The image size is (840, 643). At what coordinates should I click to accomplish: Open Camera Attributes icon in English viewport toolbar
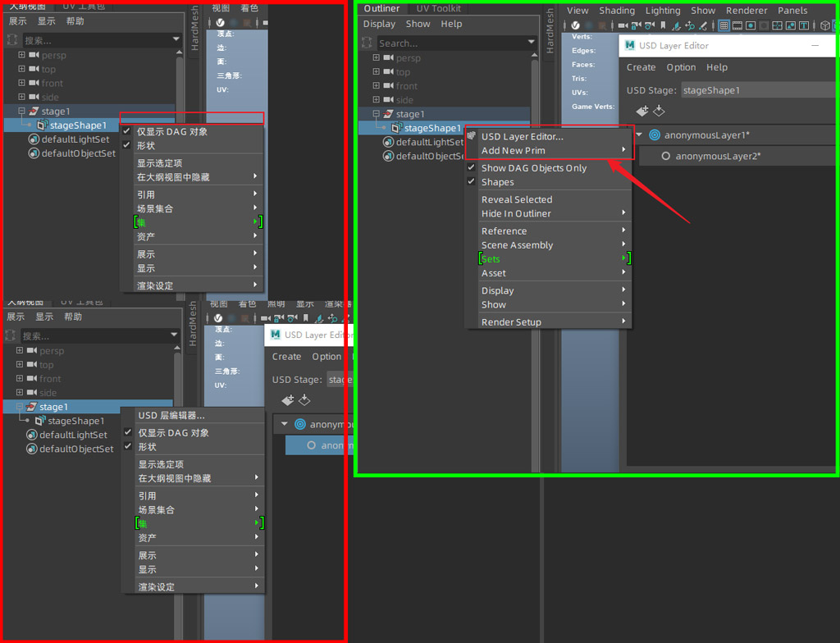(650, 25)
